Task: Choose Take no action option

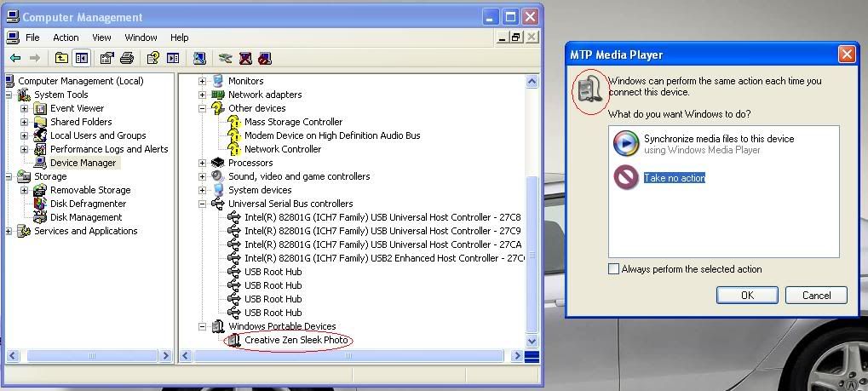Action: tap(675, 178)
